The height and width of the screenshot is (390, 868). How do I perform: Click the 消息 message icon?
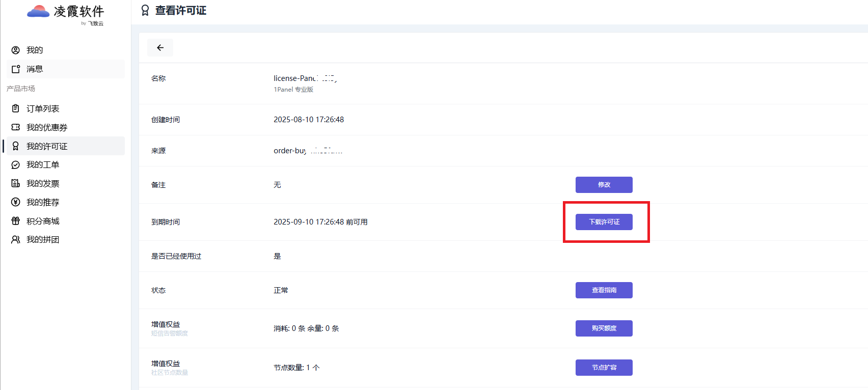click(16, 69)
